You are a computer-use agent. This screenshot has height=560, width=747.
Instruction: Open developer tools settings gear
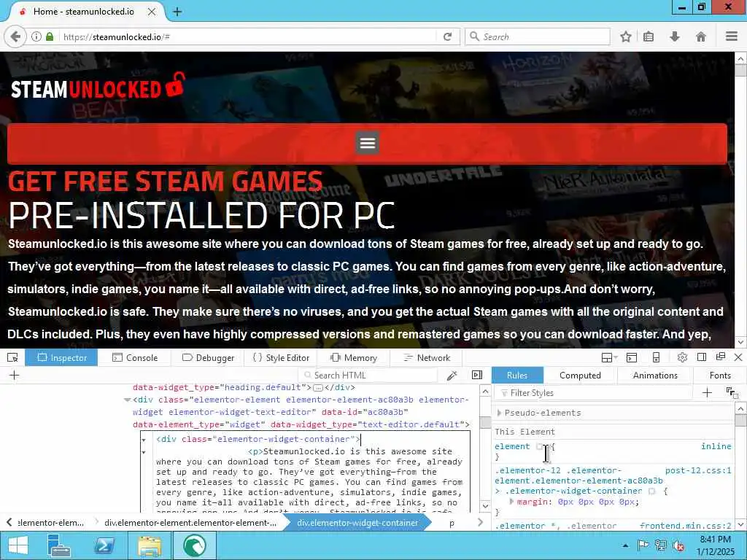(682, 357)
